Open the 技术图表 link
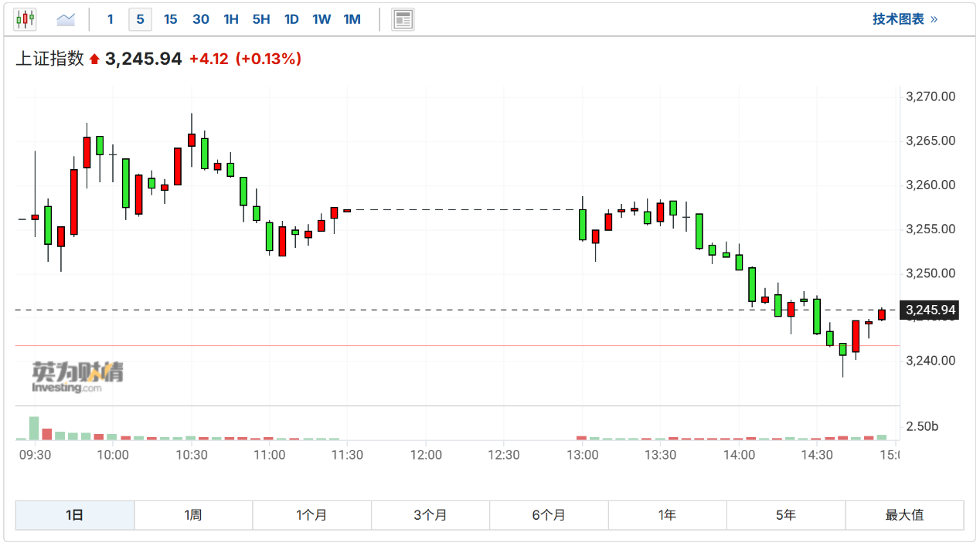980x546 pixels. click(x=905, y=19)
